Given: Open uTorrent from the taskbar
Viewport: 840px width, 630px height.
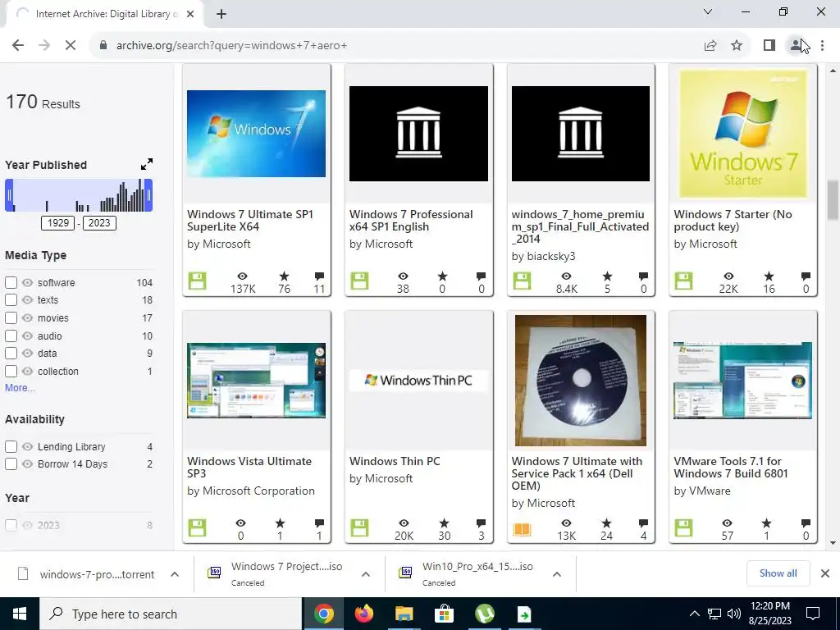Looking at the screenshot, I should click(484, 614).
